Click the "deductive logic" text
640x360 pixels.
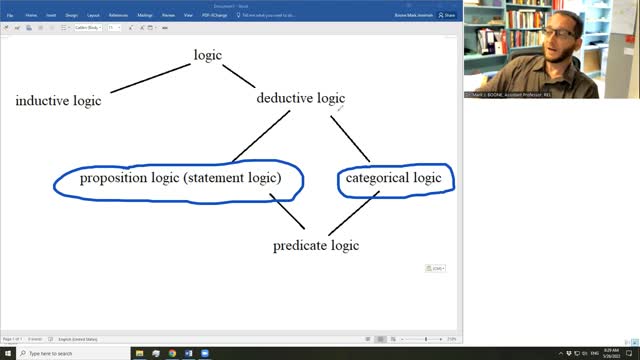(x=301, y=98)
